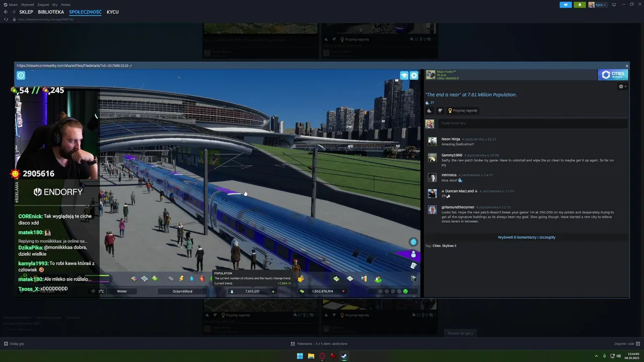The width and height of the screenshot is (644, 362).
Task: Show hidden tray icons chevron
Action: (x=596, y=356)
